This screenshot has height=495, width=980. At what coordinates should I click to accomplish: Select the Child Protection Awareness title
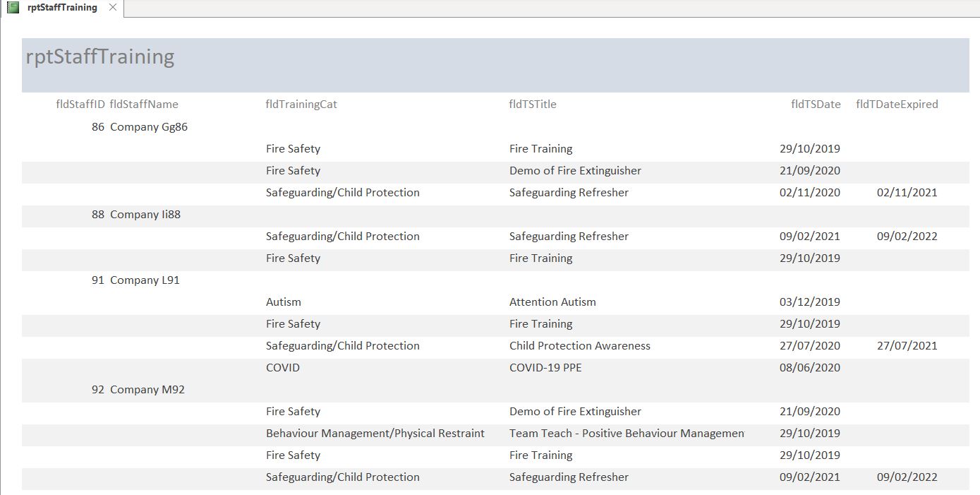[x=579, y=346]
